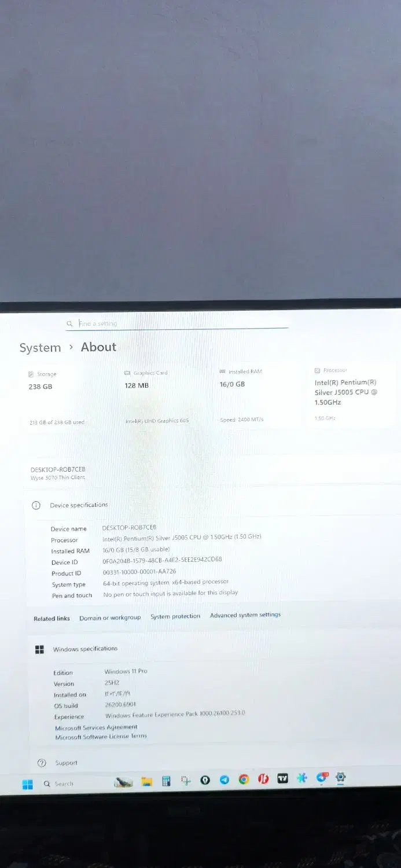Select the Device ID value
401x868 pixels.
[x=162, y=560]
